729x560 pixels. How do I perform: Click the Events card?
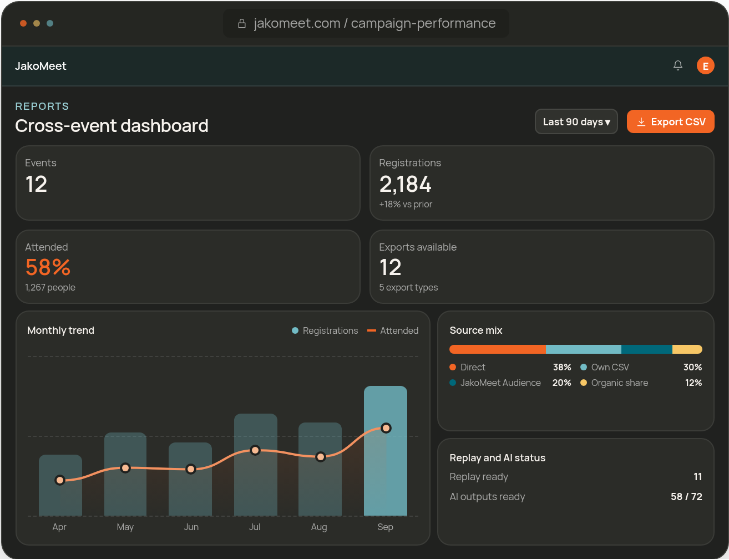coord(188,183)
